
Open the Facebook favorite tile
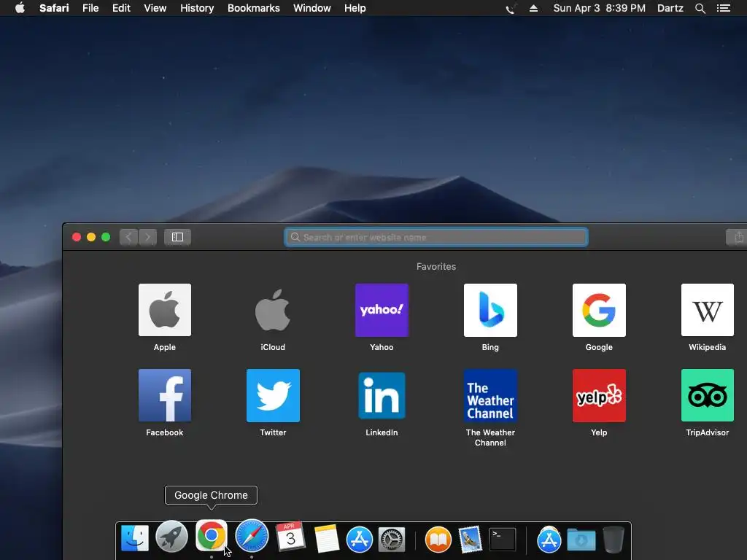[x=164, y=395]
